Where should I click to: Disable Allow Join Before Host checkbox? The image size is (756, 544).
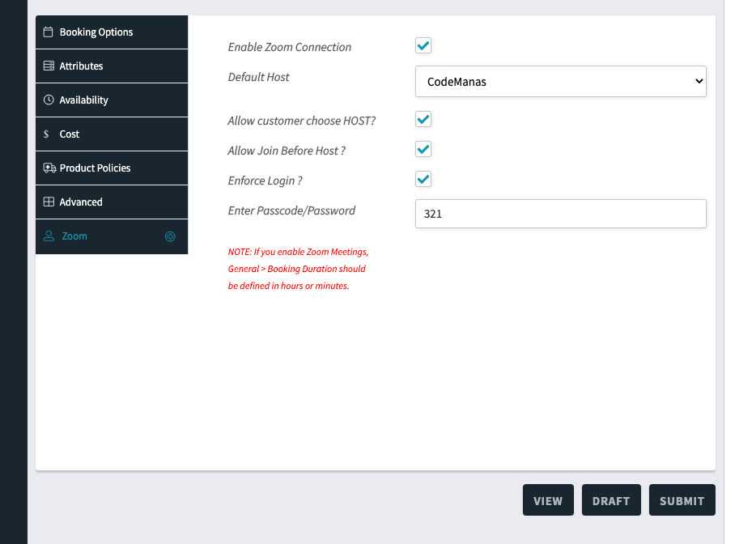[x=423, y=150]
